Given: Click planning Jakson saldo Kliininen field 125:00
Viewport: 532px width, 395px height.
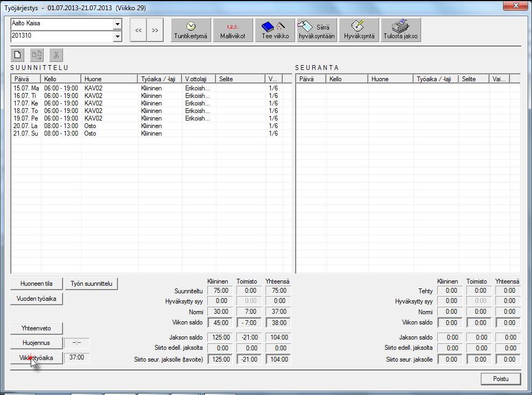Looking at the screenshot, I should click(x=220, y=337).
